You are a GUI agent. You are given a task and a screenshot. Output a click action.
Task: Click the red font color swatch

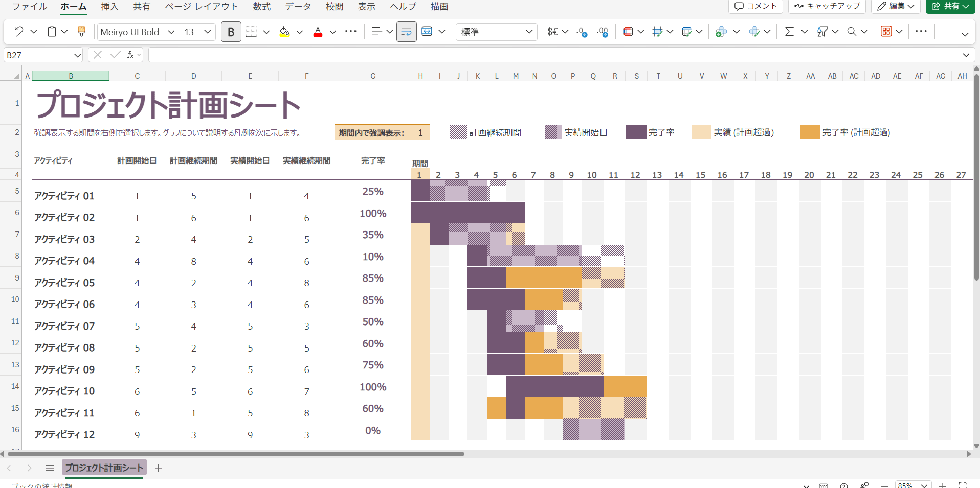pyautogui.click(x=318, y=32)
